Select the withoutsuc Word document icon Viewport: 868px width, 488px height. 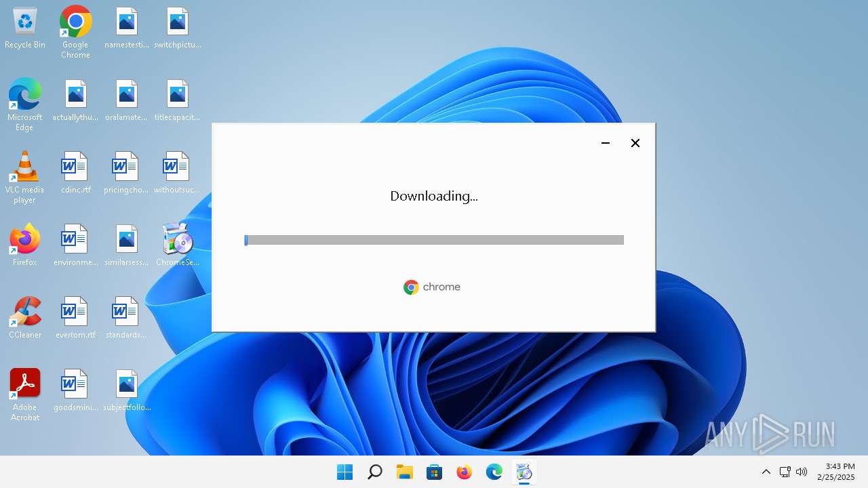177,174
